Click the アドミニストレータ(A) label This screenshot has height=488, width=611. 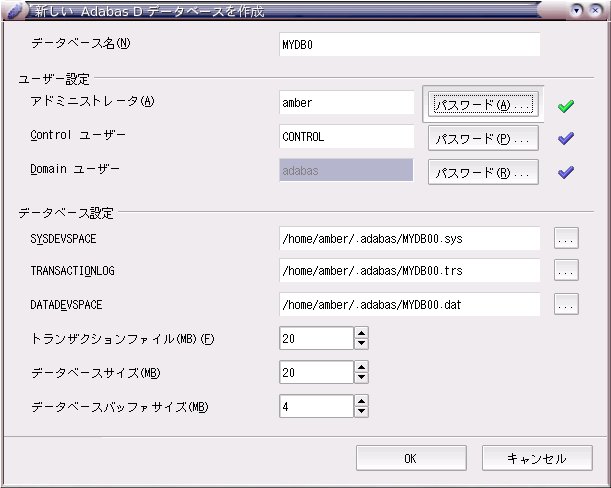point(92,101)
